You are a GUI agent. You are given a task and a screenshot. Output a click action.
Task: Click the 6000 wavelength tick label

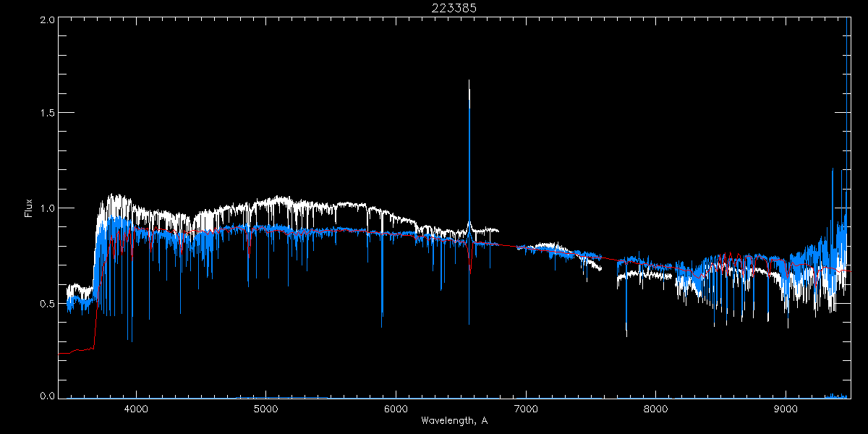pyautogui.click(x=396, y=409)
